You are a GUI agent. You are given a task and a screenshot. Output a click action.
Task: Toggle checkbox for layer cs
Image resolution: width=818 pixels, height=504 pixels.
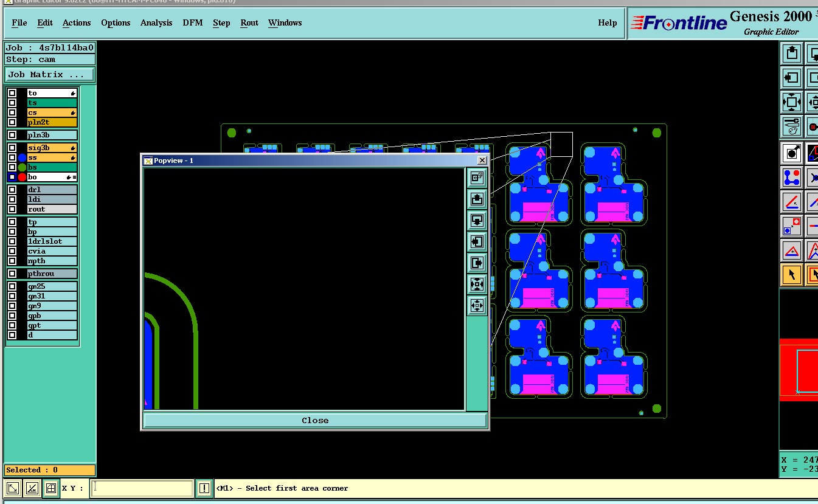(12, 112)
